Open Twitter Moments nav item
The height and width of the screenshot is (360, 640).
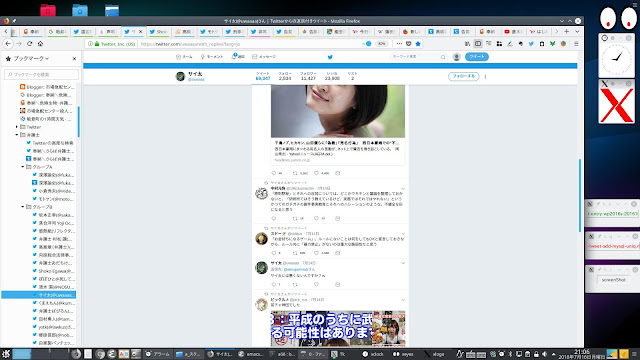212,57
